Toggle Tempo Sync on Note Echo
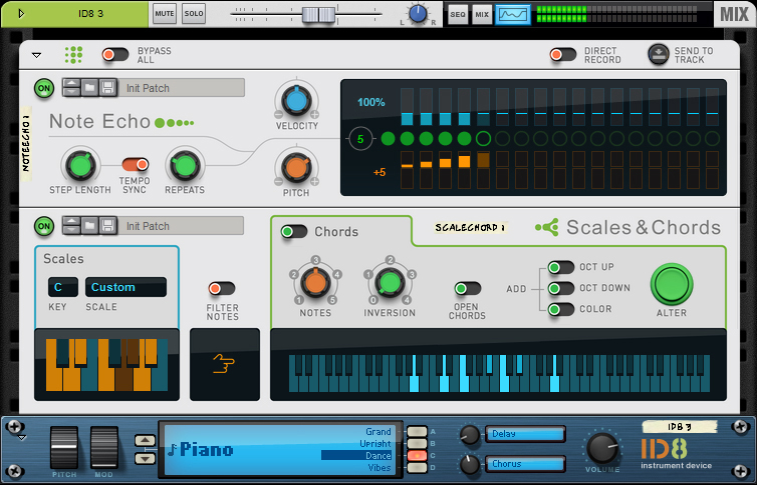Viewport: 757px width, 485px height. pos(135,164)
